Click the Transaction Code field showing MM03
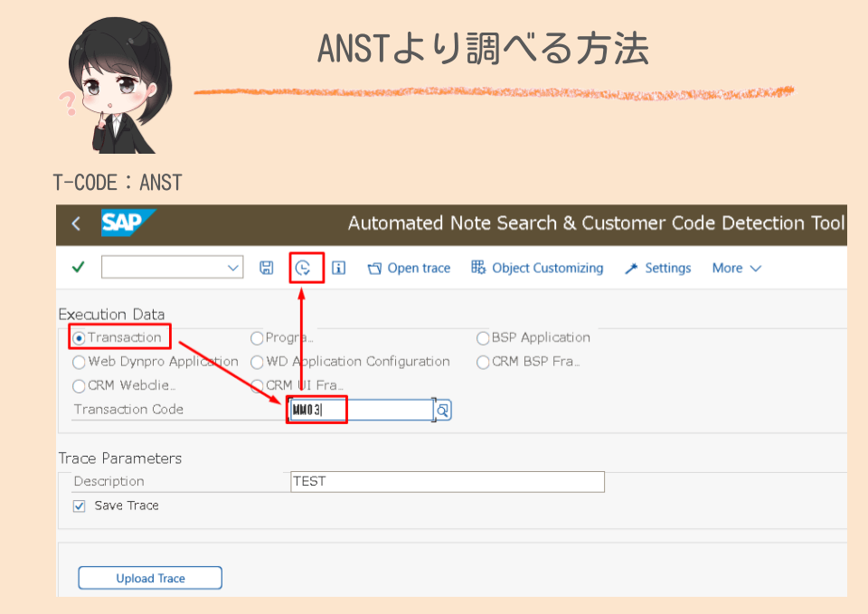Image resolution: width=868 pixels, height=614 pixels. click(x=362, y=410)
